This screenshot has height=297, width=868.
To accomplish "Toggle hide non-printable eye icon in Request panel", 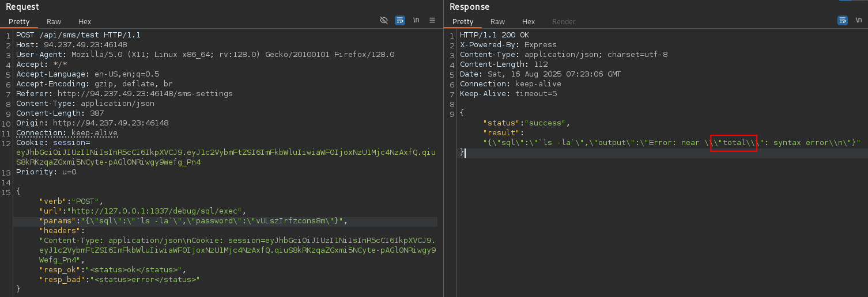I will [x=384, y=20].
